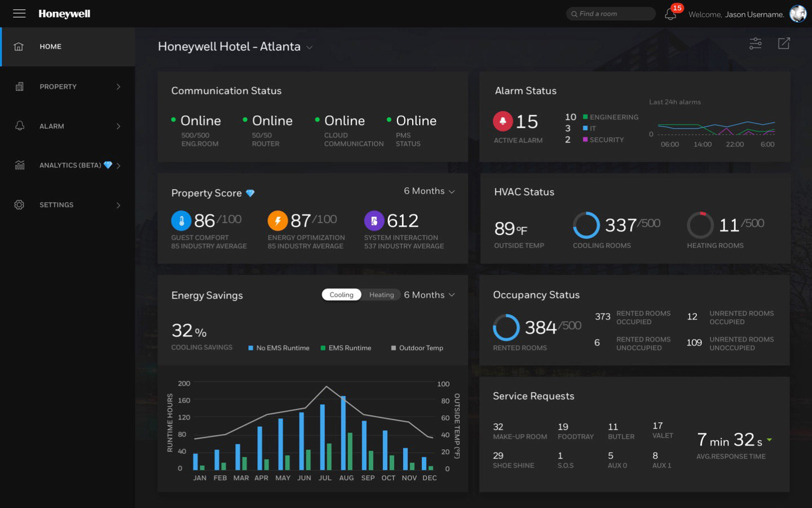Click the Last 24h alarms line chart
812x508 pixels.
click(x=716, y=128)
